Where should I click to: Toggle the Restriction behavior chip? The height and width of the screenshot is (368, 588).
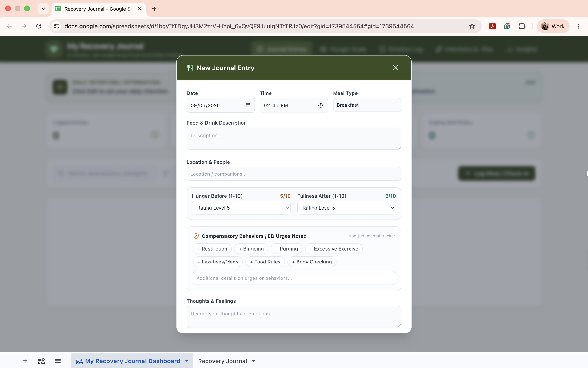click(x=212, y=249)
